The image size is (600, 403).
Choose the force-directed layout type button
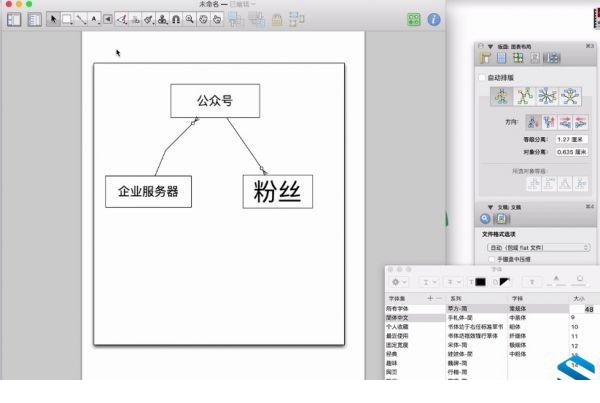coord(524,96)
